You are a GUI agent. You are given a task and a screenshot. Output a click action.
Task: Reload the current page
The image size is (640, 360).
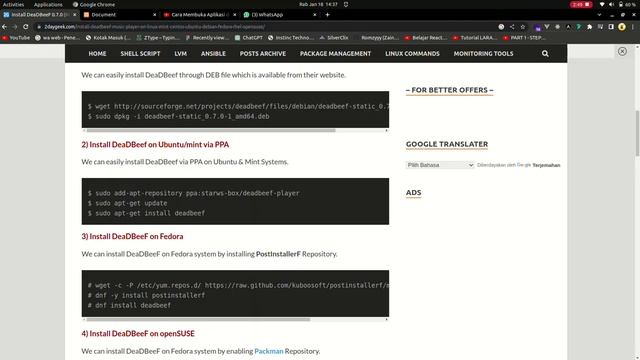click(x=26, y=27)
